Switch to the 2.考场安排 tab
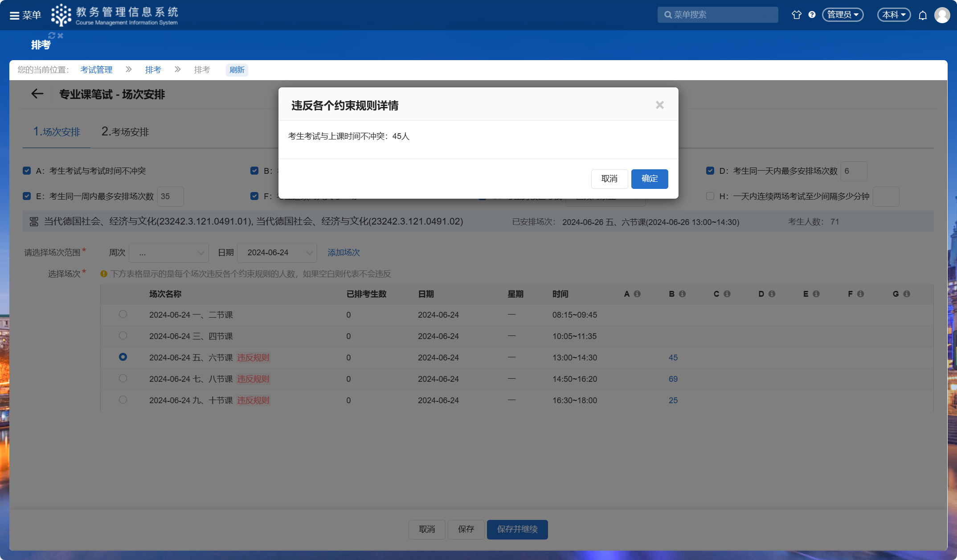957x560 pixels. coord(125,132)
